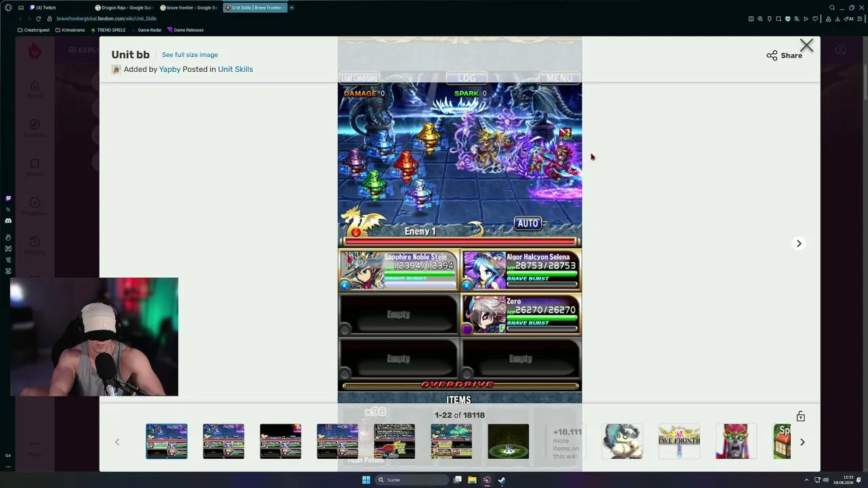Select the first highlighted battle thumbnail

coord(167,441)
